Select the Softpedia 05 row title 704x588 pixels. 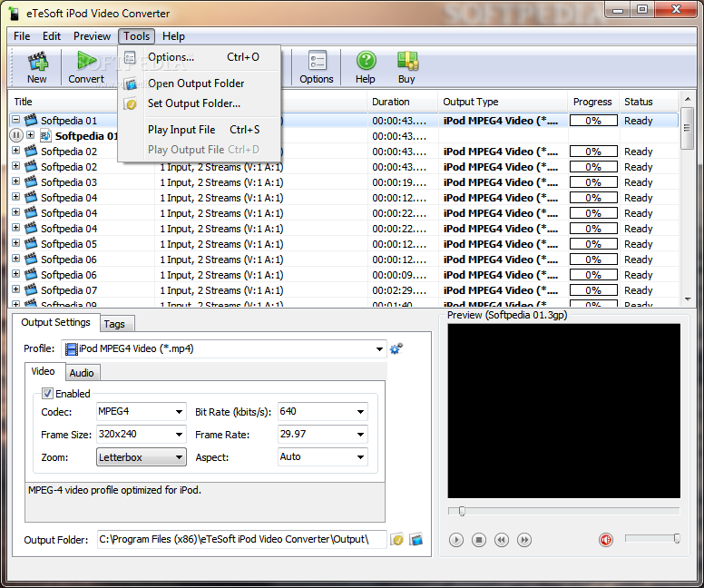(x=69, y=244)
